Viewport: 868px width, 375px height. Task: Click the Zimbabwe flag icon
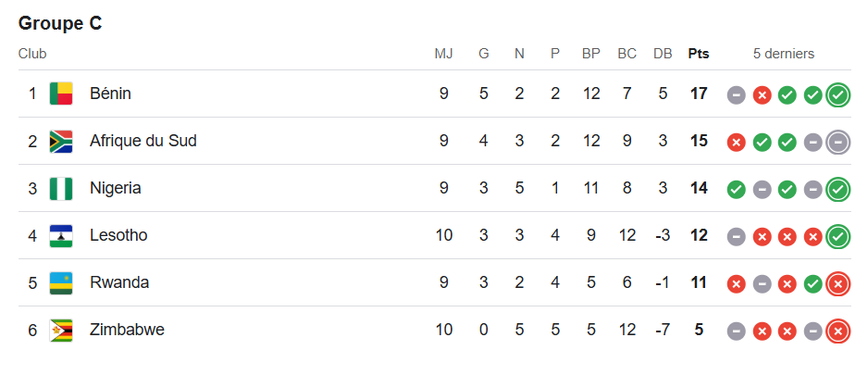click(x=61, y=330)
